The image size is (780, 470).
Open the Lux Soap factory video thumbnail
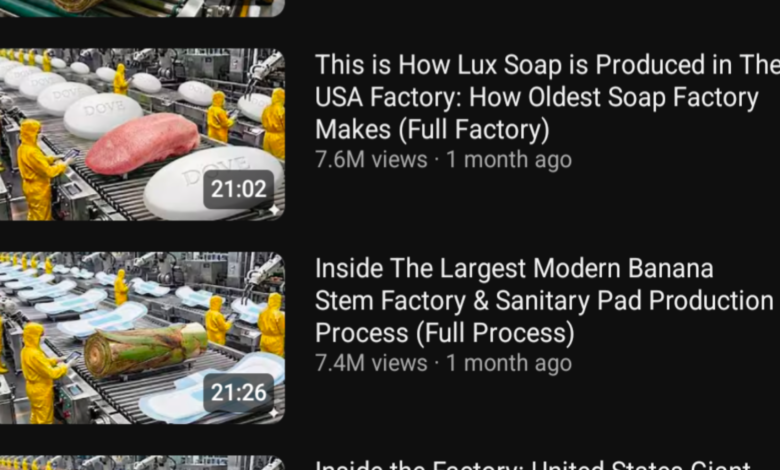tap(142, 134)
